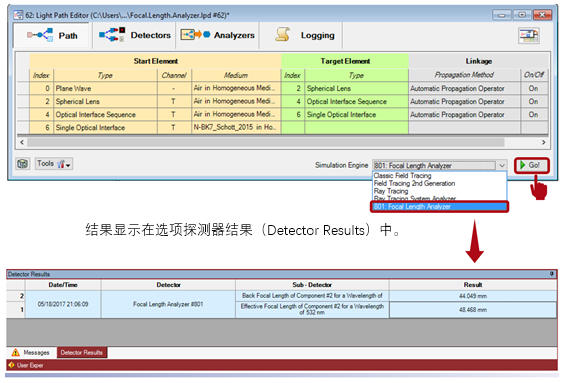
Task: Click the Light Path Editor window title icon
Action: coord(18,15)
